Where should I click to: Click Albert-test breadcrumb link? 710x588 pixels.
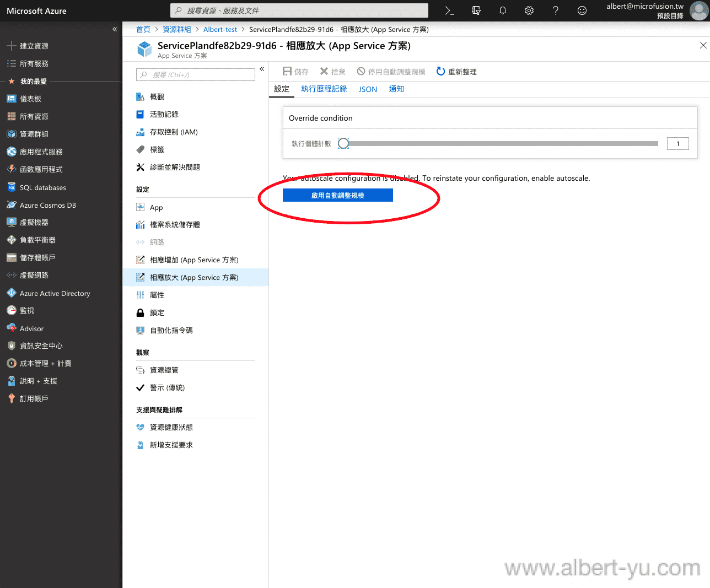[x=220, y=29]
